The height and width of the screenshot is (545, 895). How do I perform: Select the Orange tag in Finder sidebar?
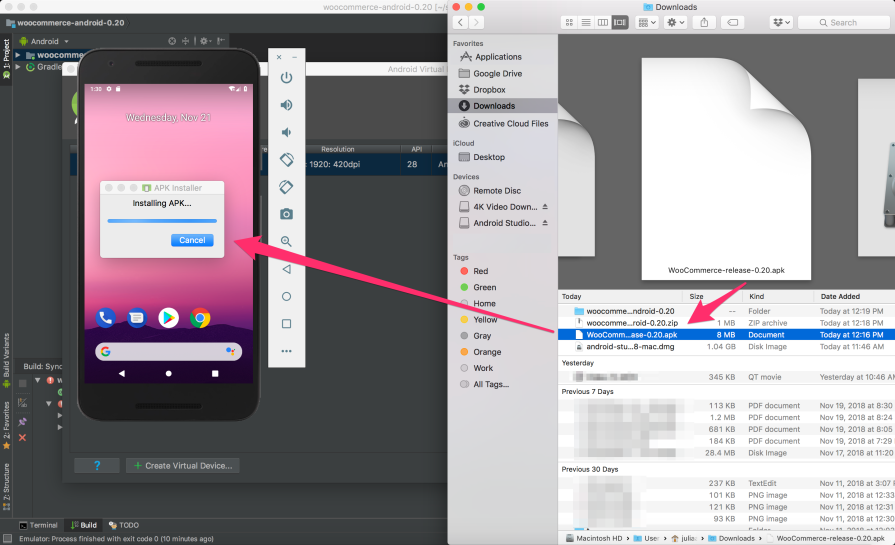tap(487, 352)
